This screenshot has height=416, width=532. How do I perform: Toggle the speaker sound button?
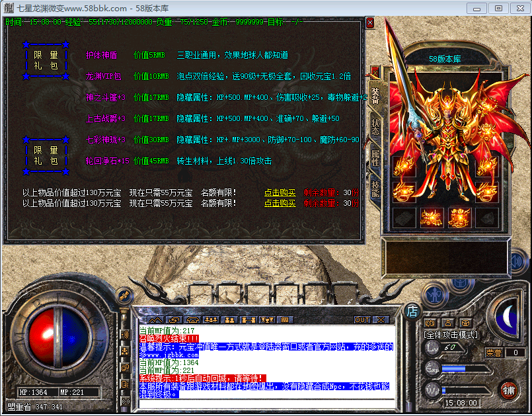tap(517, 261)
